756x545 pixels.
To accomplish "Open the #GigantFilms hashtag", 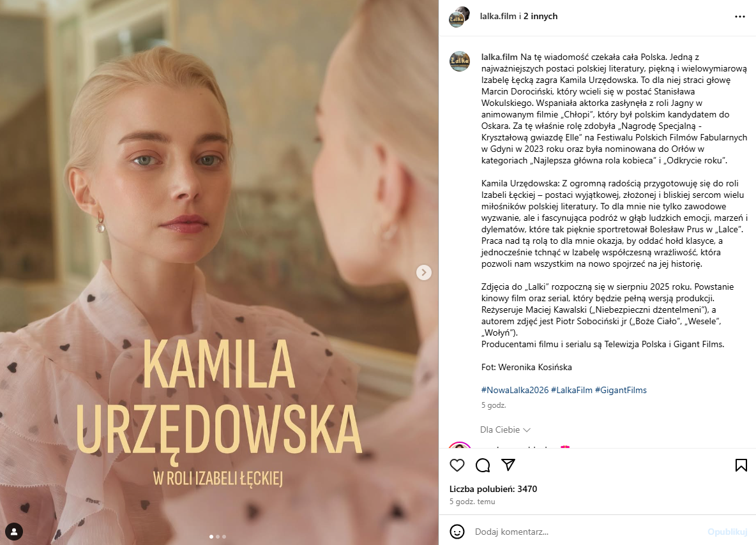I will point(621,390).
